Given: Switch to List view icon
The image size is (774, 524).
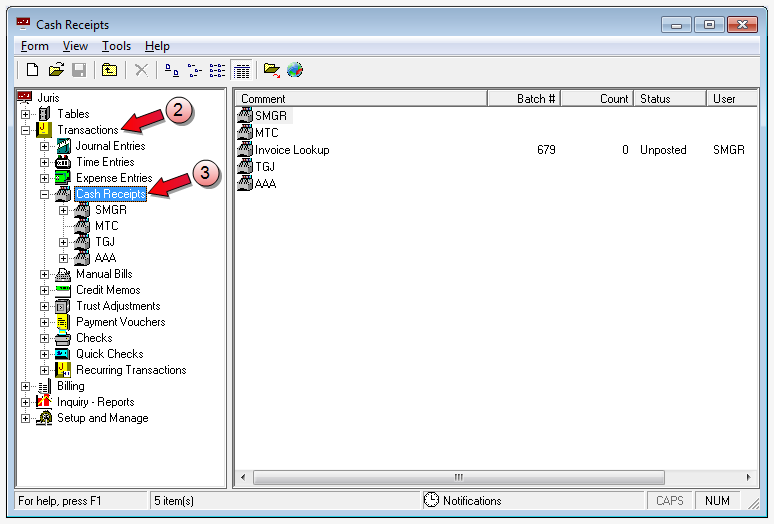Looking at the screenshot, I should coord(217,71).
